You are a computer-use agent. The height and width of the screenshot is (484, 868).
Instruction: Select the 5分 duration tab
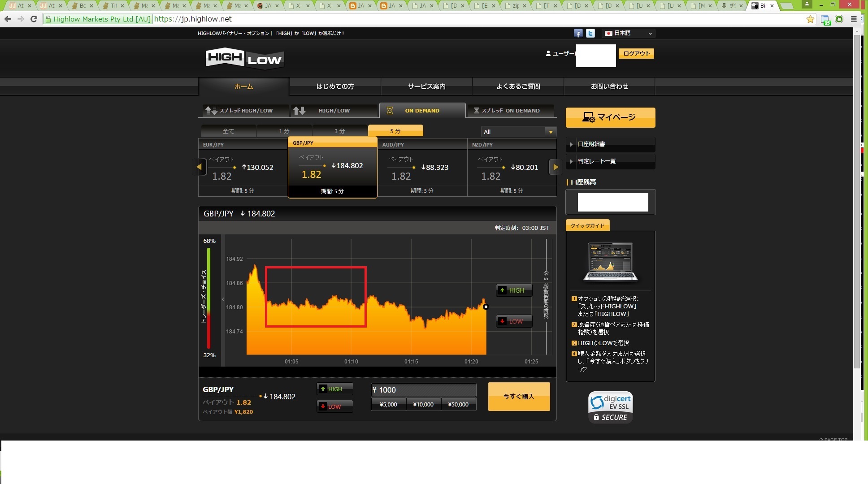coord(395,131)
